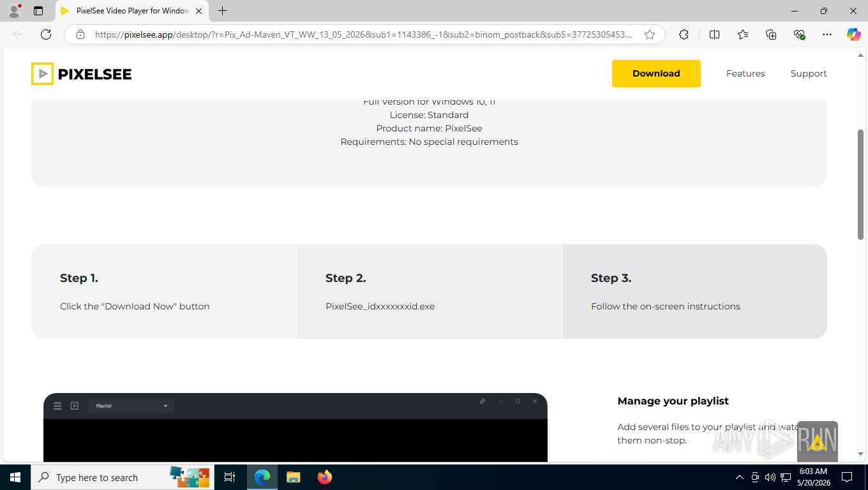Open a new tab
This screenshot has height=490, width=868.
[222, 11]
